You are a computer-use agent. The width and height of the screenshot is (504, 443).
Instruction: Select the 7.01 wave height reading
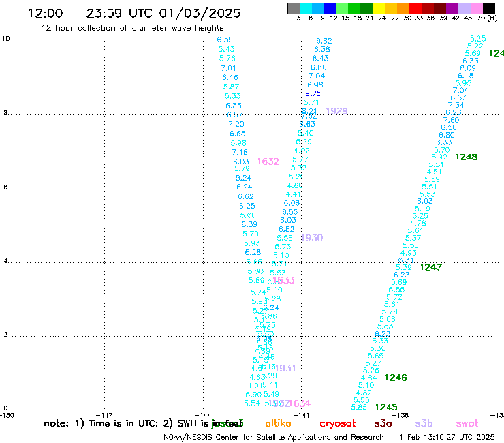228,68
